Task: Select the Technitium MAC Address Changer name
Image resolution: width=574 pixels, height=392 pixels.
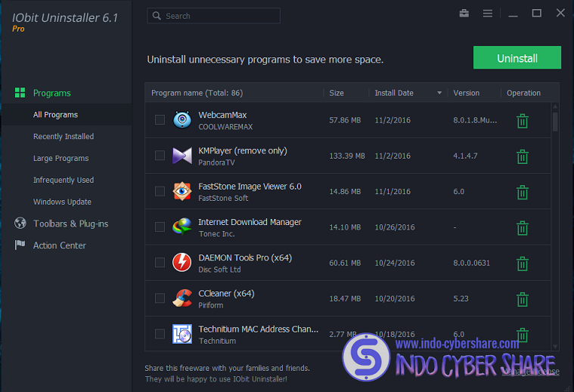Action: (x=258, y=329)
